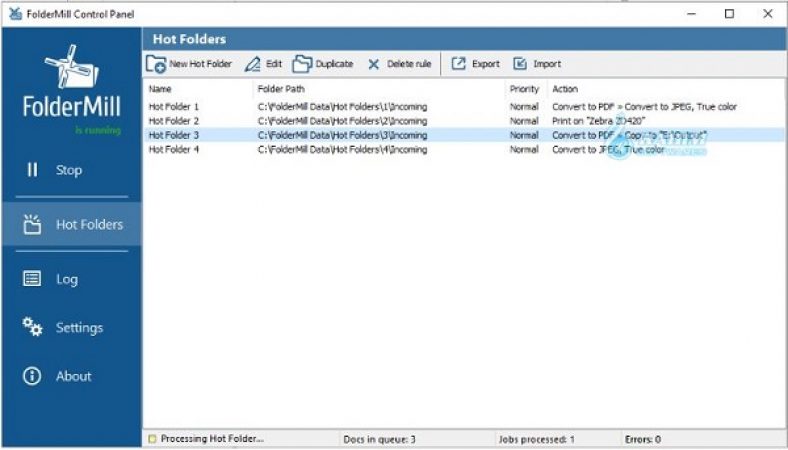
Task: Click the New Hot Folder button text
Action: click(x=201, y=64)
